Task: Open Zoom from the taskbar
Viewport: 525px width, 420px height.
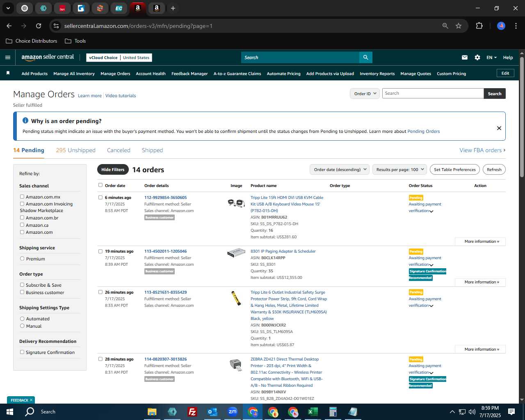Action: (x=233, y=412)
